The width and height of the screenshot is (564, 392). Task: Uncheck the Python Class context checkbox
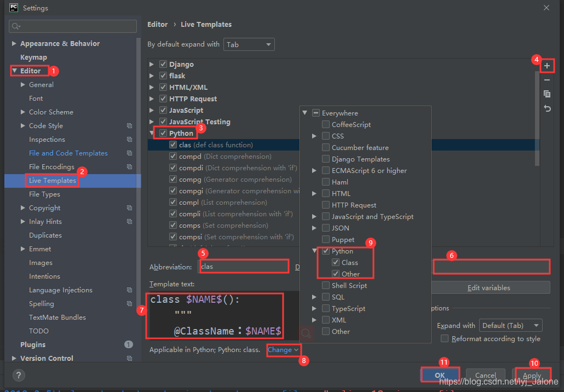pyautogui.click(x=336, y=263)
